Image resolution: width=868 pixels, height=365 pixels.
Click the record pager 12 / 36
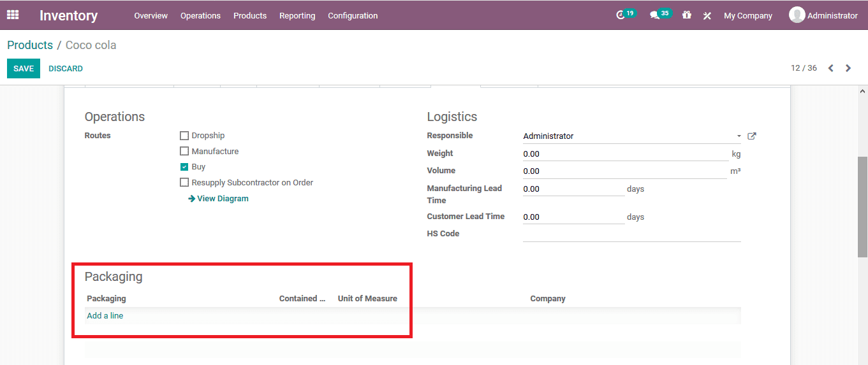click(x=804, y=68)
